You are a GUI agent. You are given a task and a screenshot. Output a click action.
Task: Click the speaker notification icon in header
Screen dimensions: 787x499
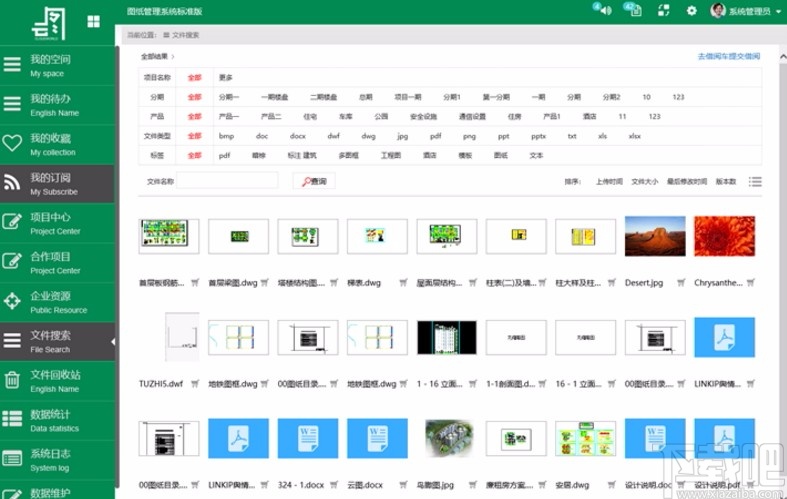[x=604, y=10]
